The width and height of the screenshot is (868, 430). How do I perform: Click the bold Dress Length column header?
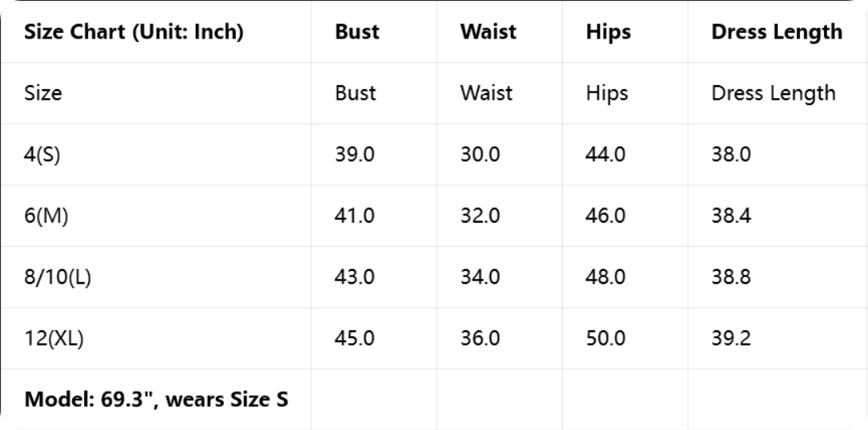coord(776,32)
